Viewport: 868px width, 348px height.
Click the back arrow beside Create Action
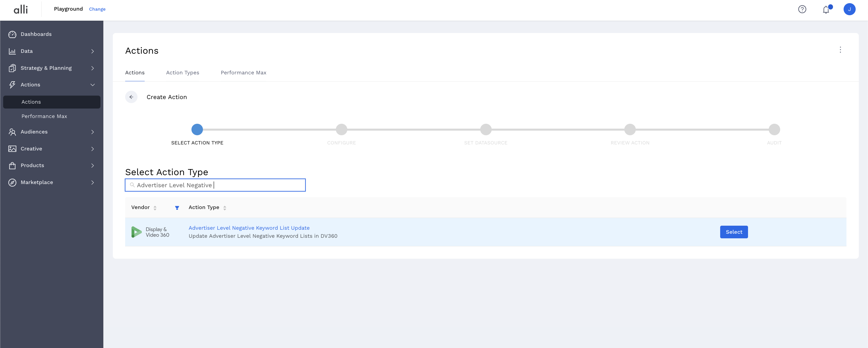131,97
